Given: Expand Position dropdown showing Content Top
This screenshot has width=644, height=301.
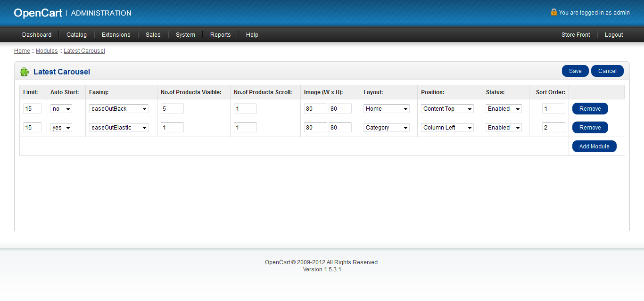Looking at the screenshot, I should click(447, 109).
